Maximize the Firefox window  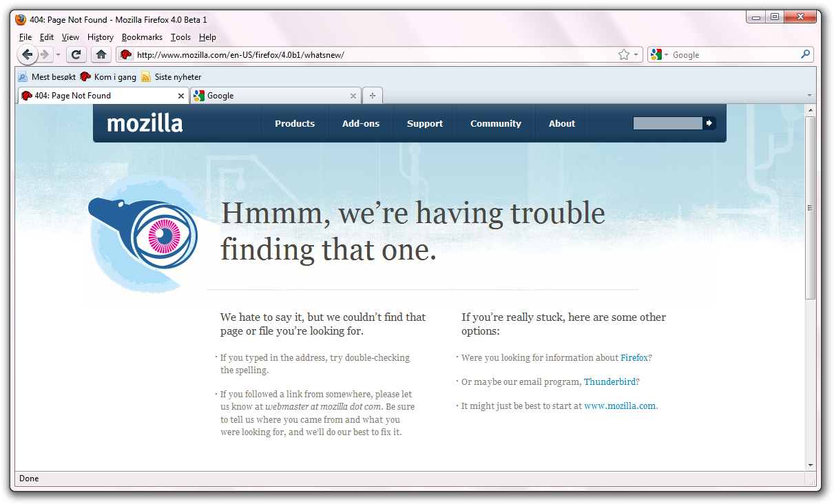pyautogui.click(x=774, y=17)
